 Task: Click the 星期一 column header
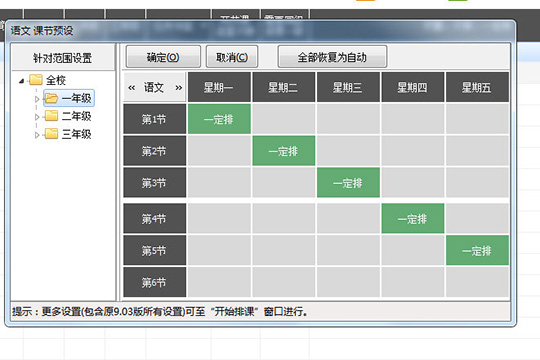coord(219,87)
